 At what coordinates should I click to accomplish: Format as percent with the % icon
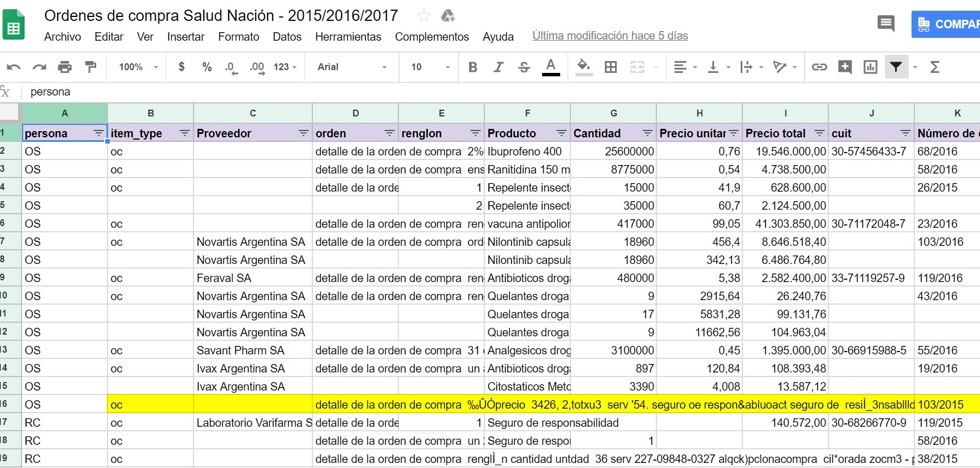207,67
